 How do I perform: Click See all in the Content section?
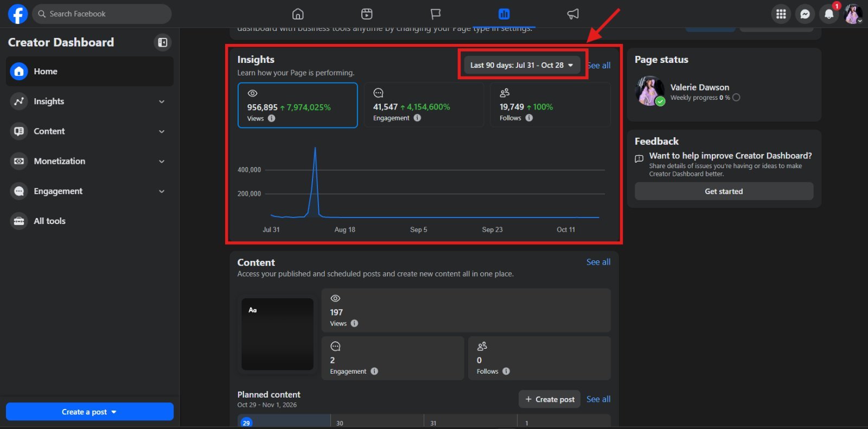coord(598,262)
